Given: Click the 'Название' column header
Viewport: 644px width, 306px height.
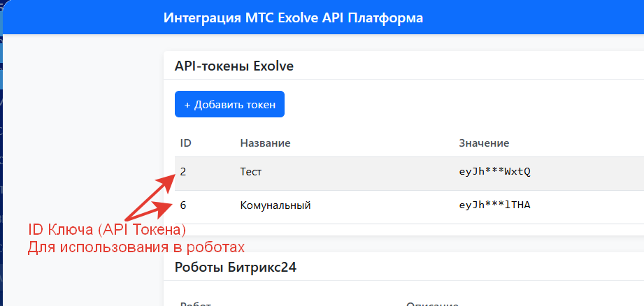Looking at the screenshot, I should (265, 143).
